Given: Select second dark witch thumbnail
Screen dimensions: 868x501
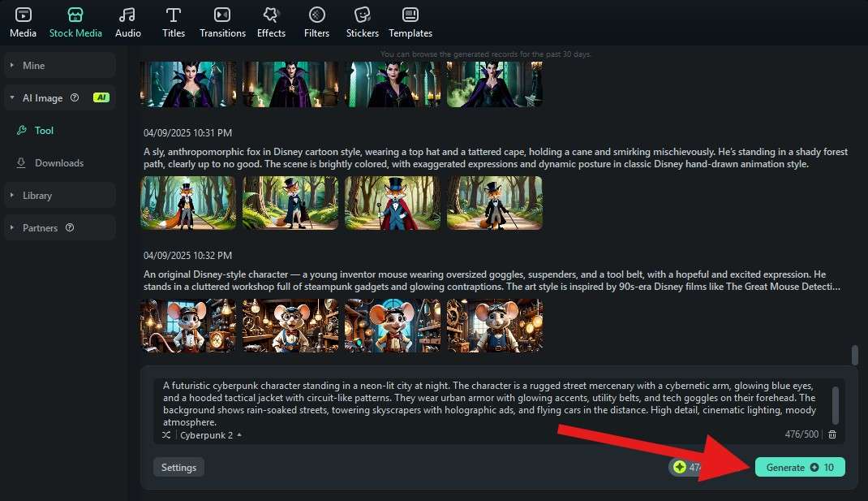Looking at the screenshot, I should (x=290, y=84).
